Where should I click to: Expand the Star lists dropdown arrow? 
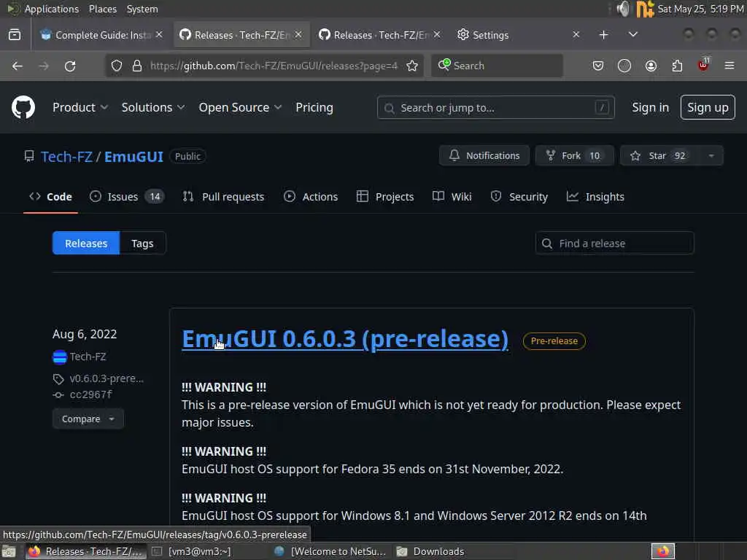(711, 156)
